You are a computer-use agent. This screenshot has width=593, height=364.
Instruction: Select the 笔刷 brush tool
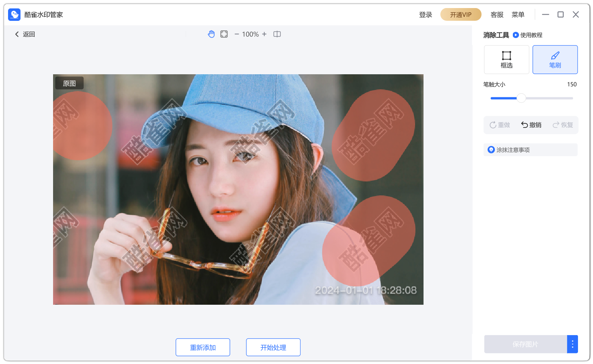[x=555, y=60]
